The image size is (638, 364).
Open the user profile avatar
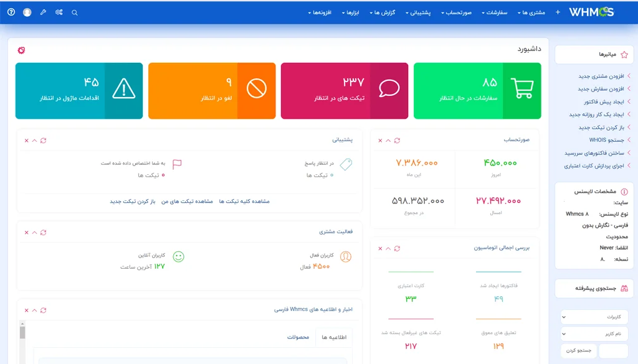tap(27, 12)
